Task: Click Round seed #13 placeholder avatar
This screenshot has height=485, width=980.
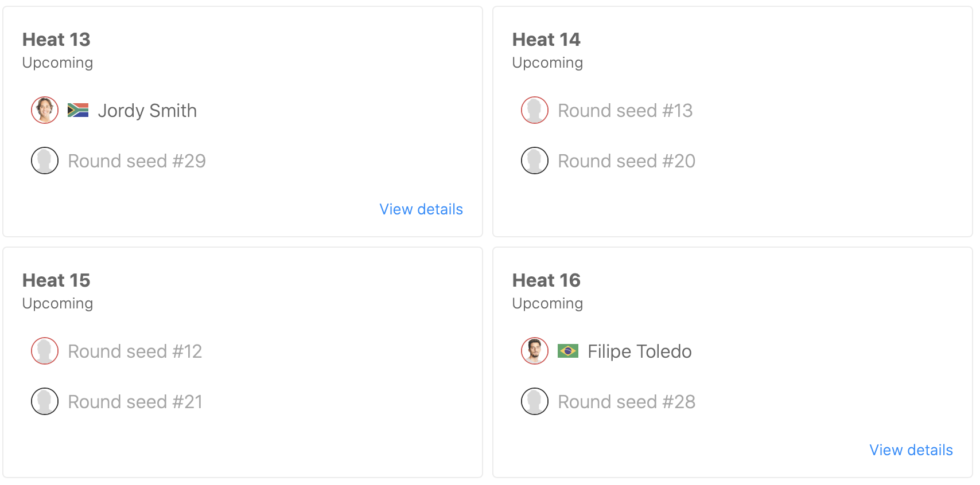Action: click(x=535, y=110)
